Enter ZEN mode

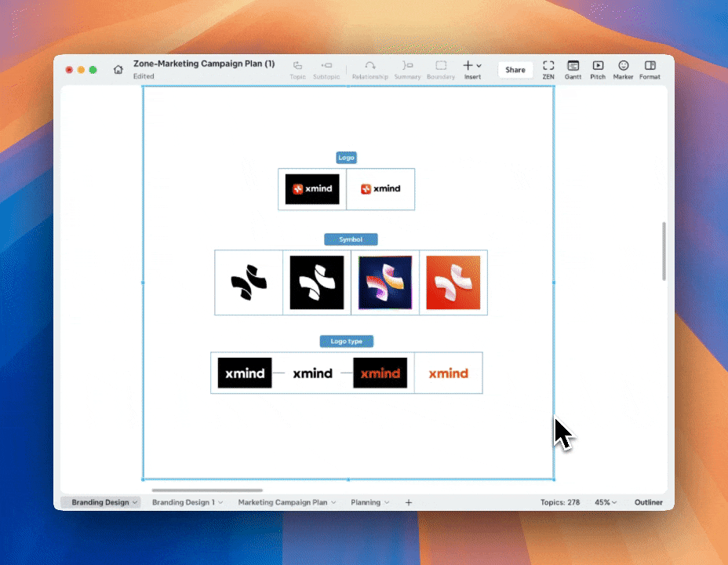[548, 70]
